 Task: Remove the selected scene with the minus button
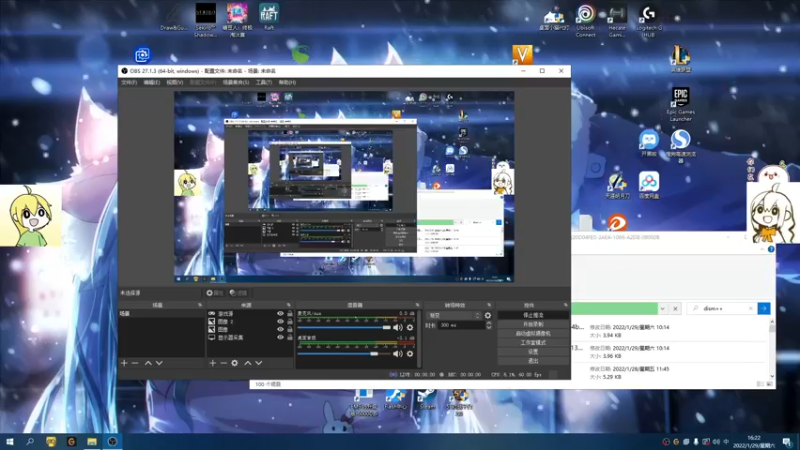coord(135,363)
